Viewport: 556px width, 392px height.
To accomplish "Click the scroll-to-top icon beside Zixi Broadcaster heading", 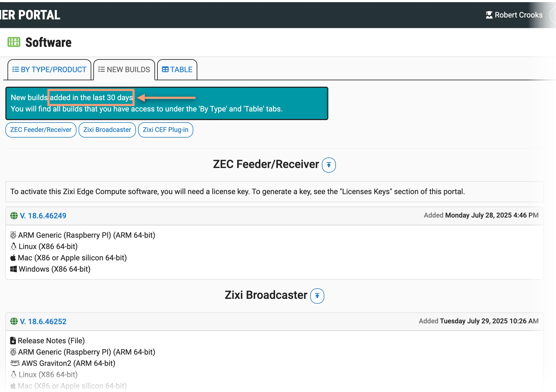I will click(317, 296).
